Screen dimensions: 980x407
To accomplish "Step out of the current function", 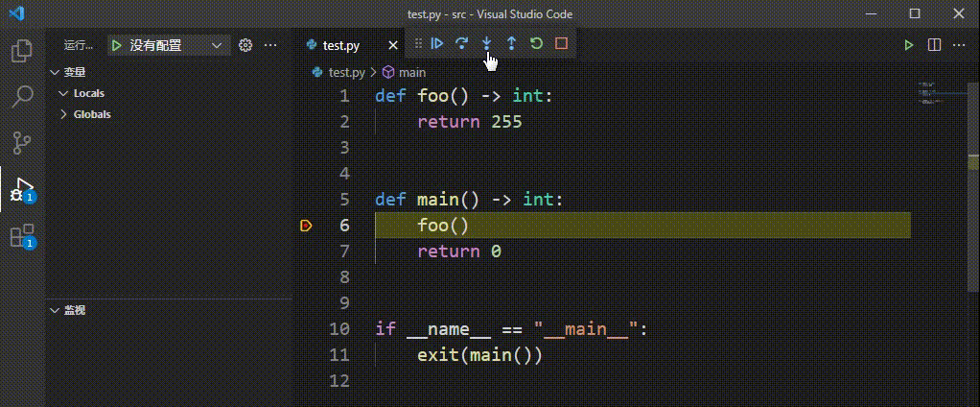I will (511, 43).
